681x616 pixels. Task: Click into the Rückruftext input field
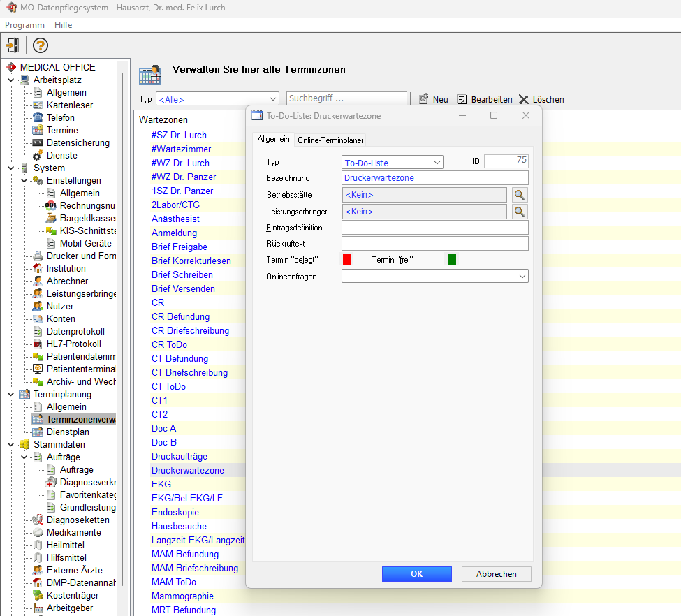click(x=434, y=243)
